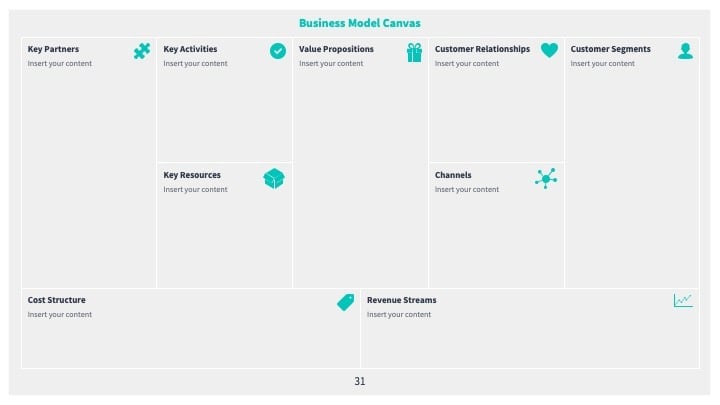Select the Channels heading text
Image resolution: width=720 pixels, height=405 pixels.
[453, 175]
